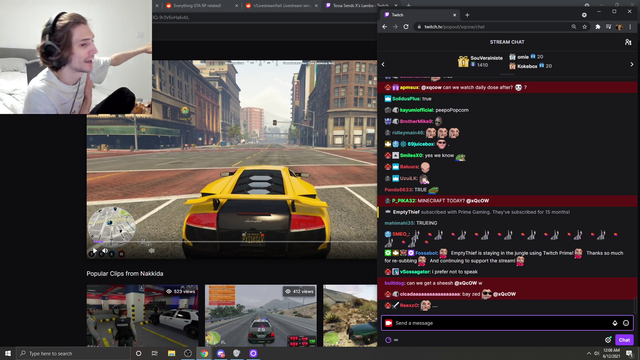The image size is (640, 360).
Task: Click the taskbar search box
Action: pos(73,353)
